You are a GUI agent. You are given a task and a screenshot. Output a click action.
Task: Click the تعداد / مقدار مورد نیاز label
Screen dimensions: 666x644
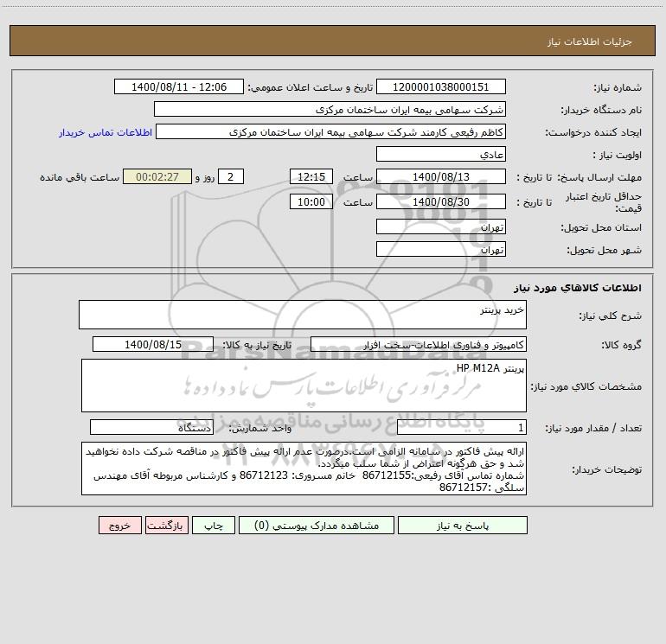593,428
